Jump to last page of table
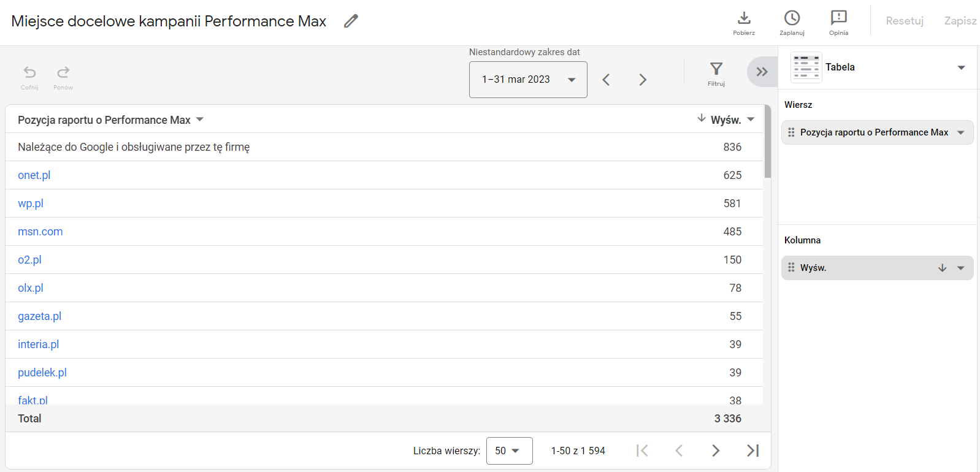Viewport: 980px width, 472px height. 752,451
